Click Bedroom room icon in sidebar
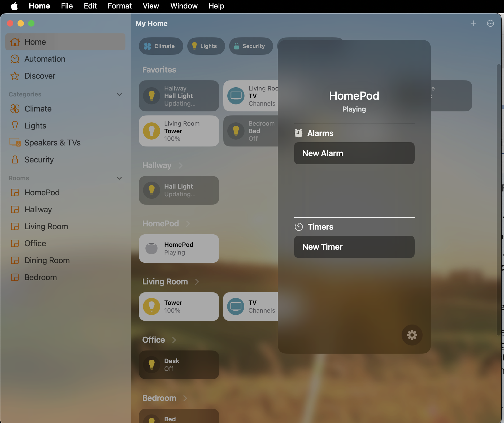The image size is (504, 423). click(15, 277)
